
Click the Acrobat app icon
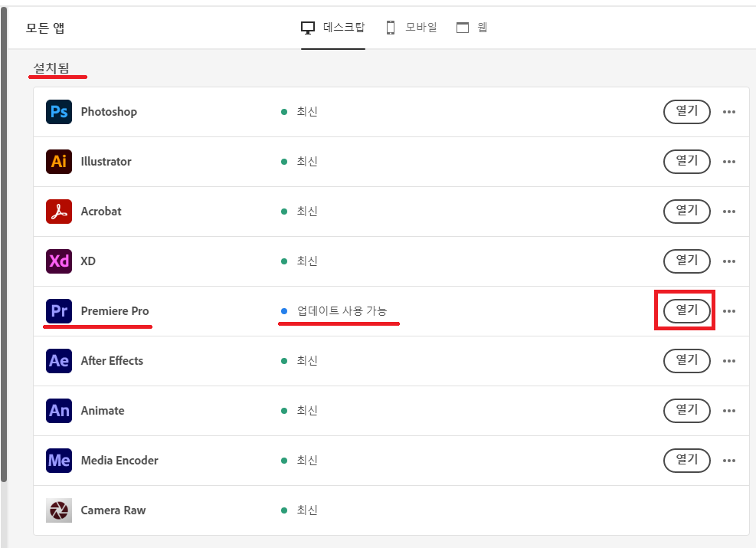click(59, 212)
